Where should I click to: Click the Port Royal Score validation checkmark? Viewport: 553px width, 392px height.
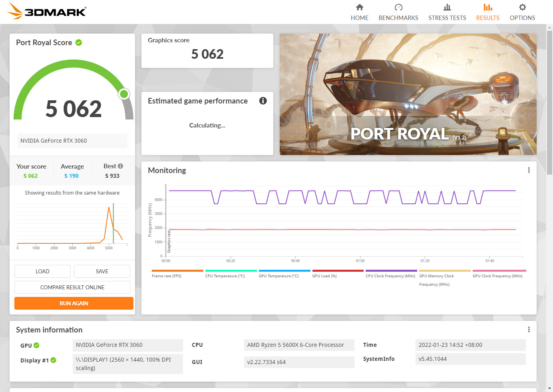(79, 42)
